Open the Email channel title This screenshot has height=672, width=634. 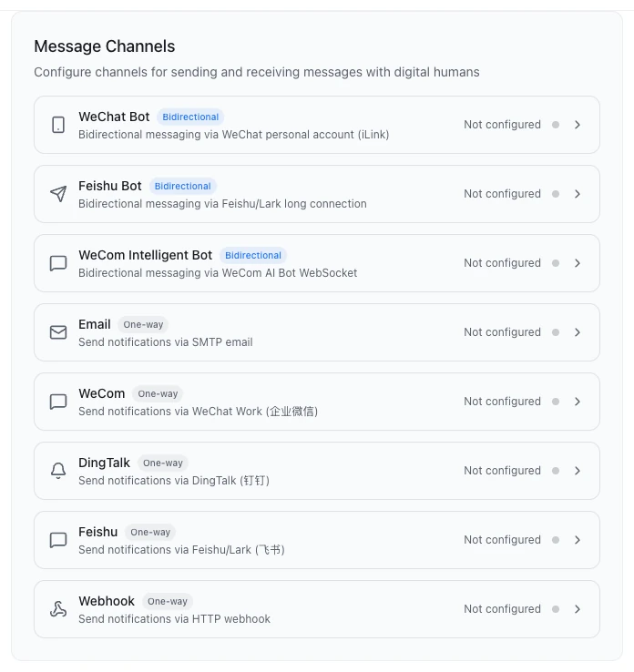click(95, 324)
